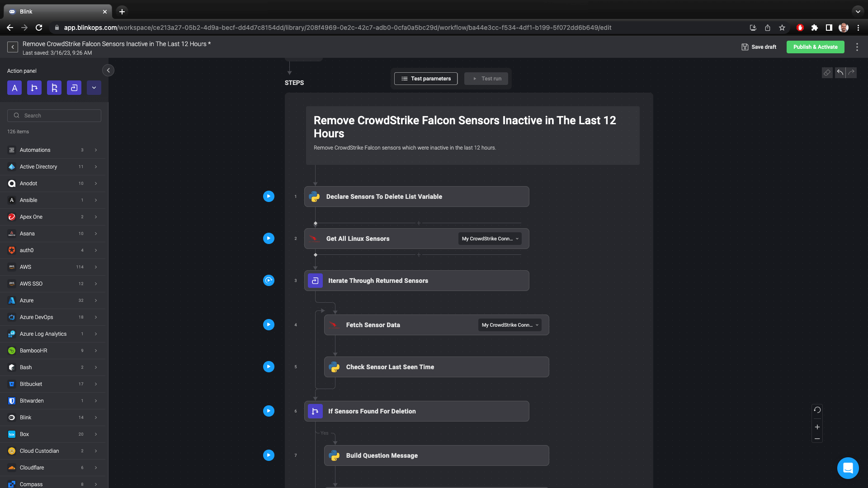Image resolution: width=868 pixels, height=488 pixels.
Task: Collapse the Action panel with the chevron
Action: point(108,70)
